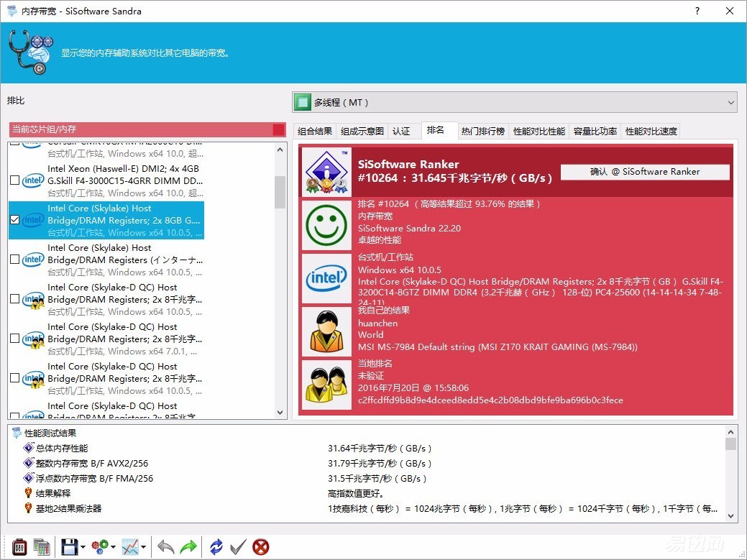This screenshot has height=560, width=747.
Task: Click the 确认 @ SiSoftware Ranker button
Action: click(x=645, y=172)
